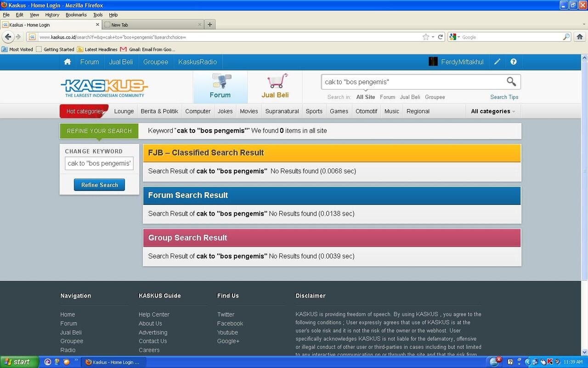The height and width of the screenshot is (368, 588).
Task: Open the Jokes category
Action: (225, 111)
